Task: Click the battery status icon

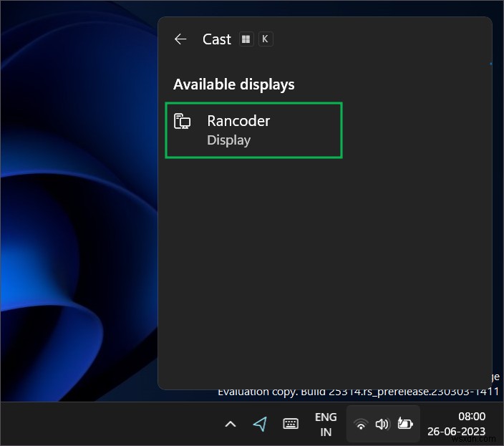Action: tap(405, 424)
